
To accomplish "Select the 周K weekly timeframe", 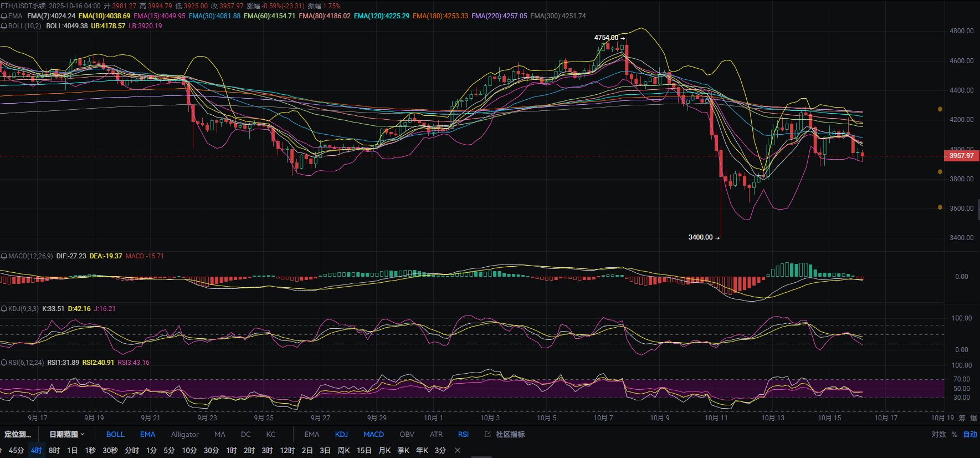I will click(x=343, y=450).
